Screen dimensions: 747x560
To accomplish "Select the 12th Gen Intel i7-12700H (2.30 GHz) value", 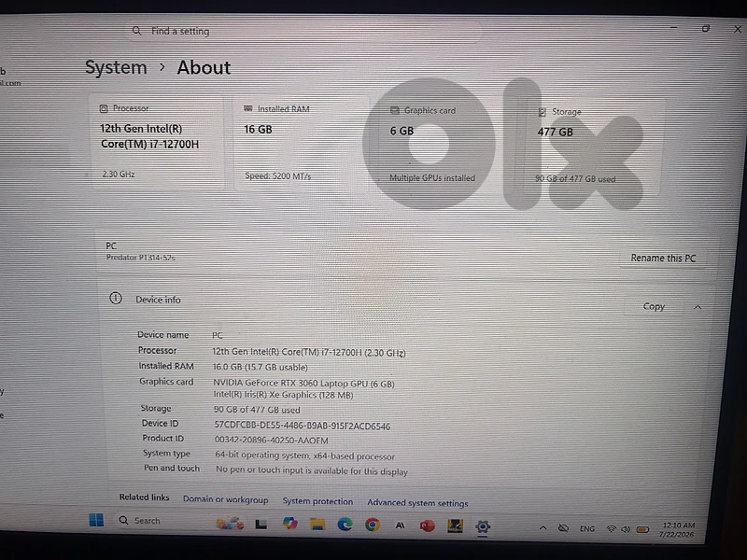I will pyautogui.click(x=309, y=353).
